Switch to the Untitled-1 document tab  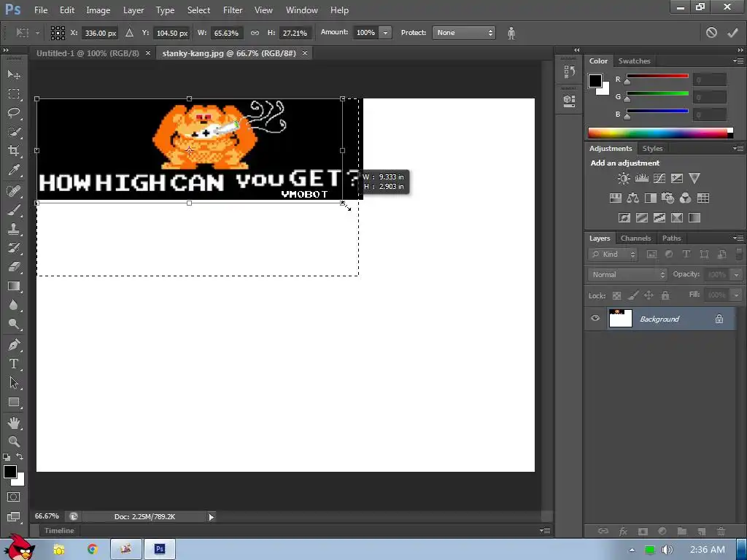pos(88,53)
